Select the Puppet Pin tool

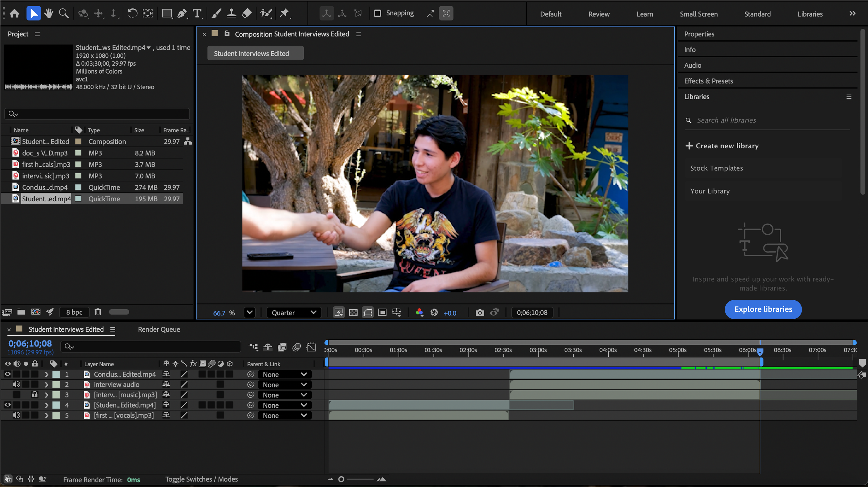[285, 14]
